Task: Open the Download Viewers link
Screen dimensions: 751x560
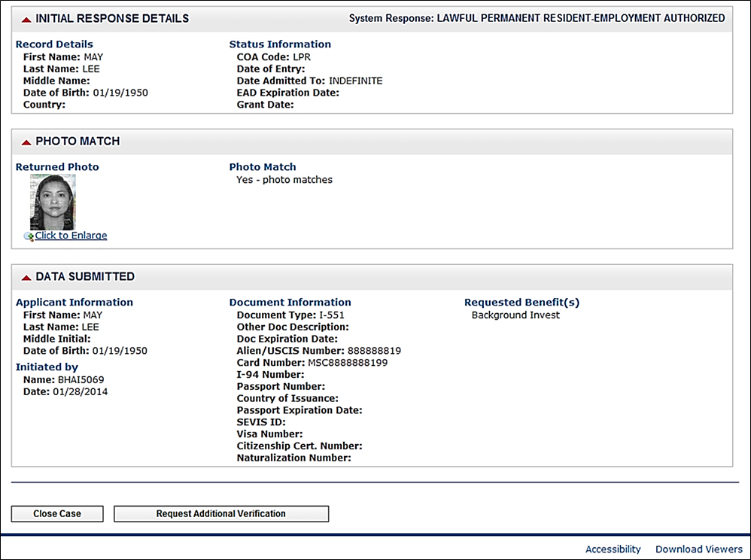Action: 699,549
